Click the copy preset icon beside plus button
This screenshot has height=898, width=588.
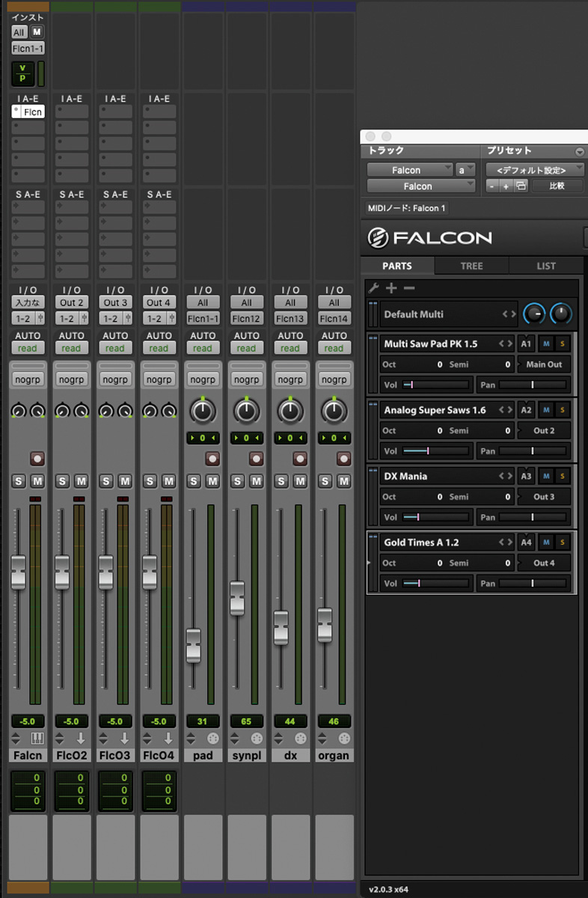tap(521, 186)
